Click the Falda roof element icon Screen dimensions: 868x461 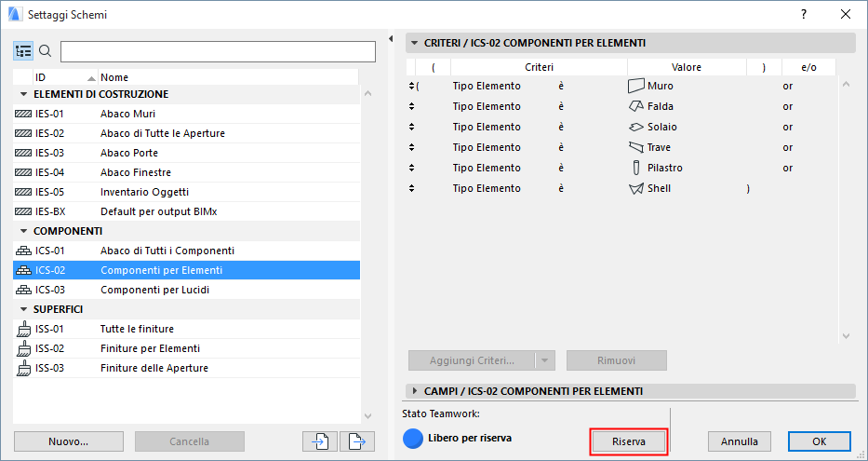click(x=636, y=106)
